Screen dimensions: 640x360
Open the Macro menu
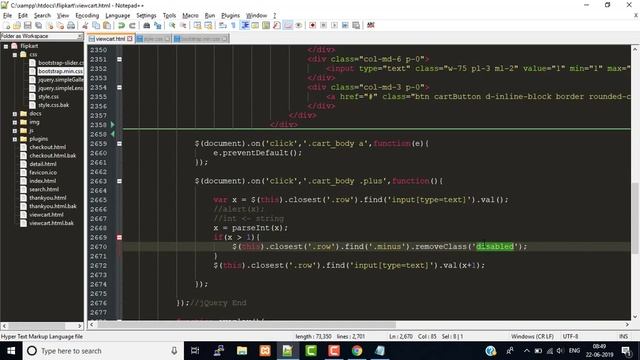coord(190,16)
